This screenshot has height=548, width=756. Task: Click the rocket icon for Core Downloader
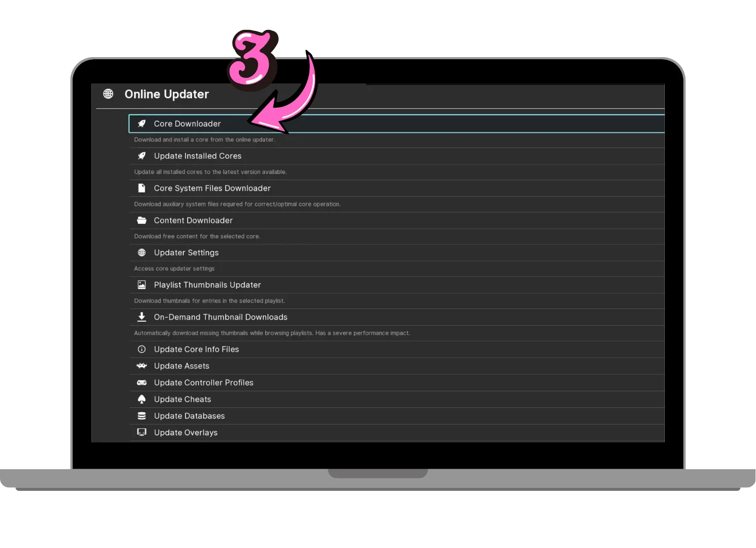coord(142,124)
